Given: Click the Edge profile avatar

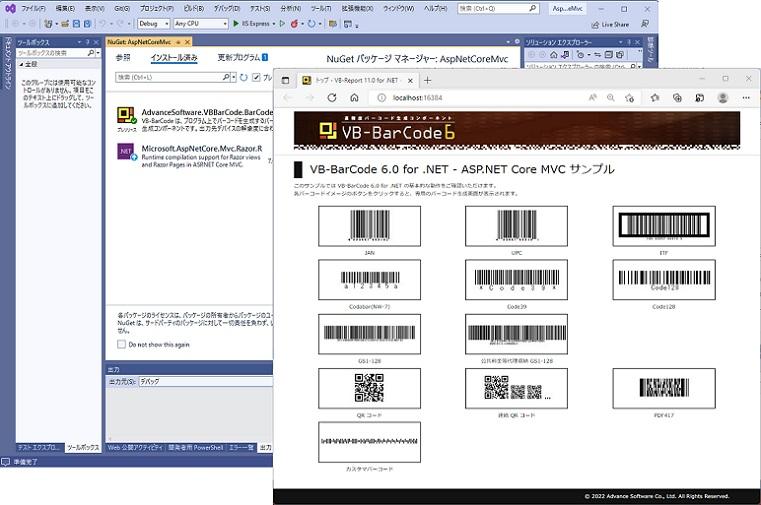Looking at the screenshot, I should pyautogui.click(x=723, y=98).
